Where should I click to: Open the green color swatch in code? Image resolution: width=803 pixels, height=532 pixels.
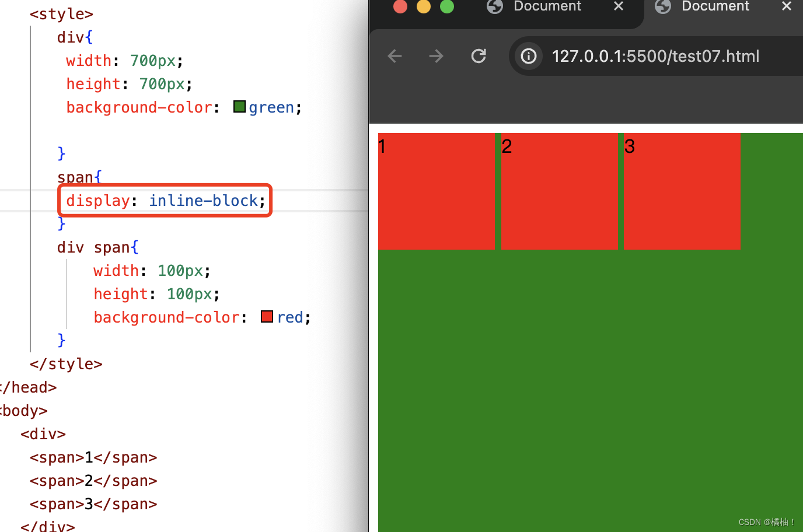239,106
